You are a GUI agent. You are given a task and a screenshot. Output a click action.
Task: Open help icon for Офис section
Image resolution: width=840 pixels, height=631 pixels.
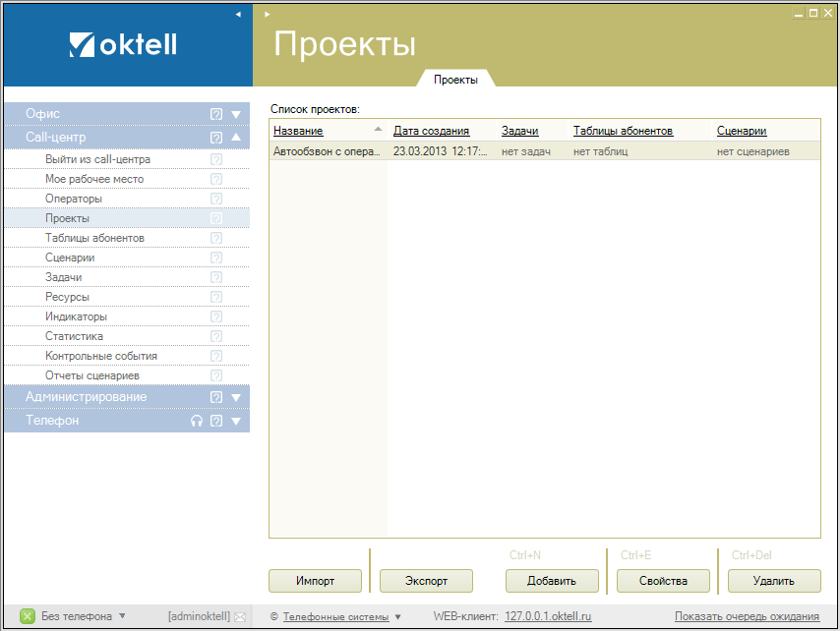(x=216, y=114)
